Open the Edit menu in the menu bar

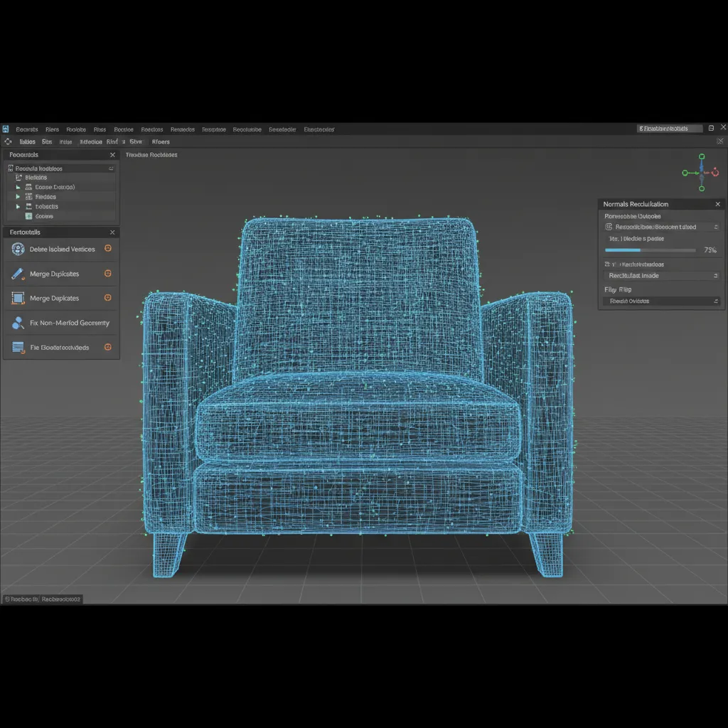52,129
